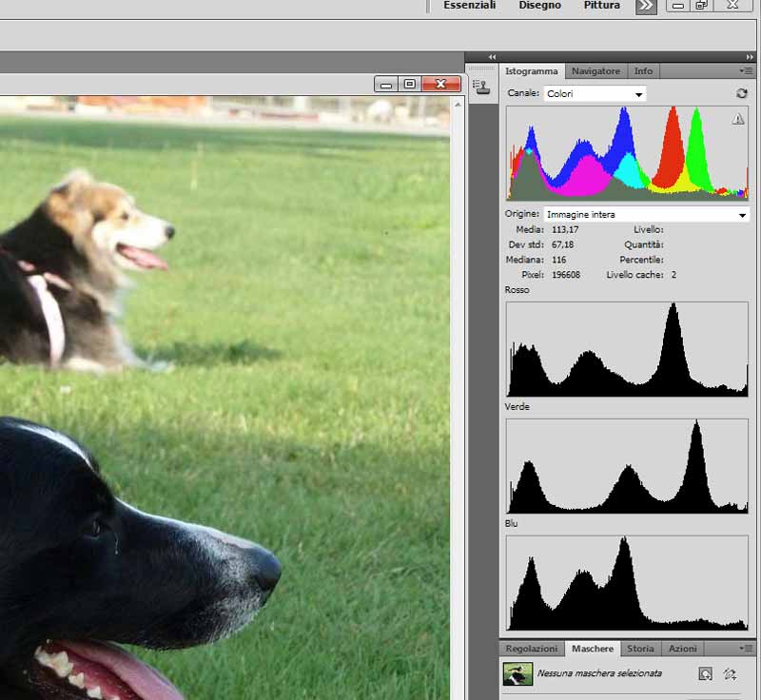This screenshot has width=761, height=700.
Task: Open the Storia tab
Action: tap(640, 649)
